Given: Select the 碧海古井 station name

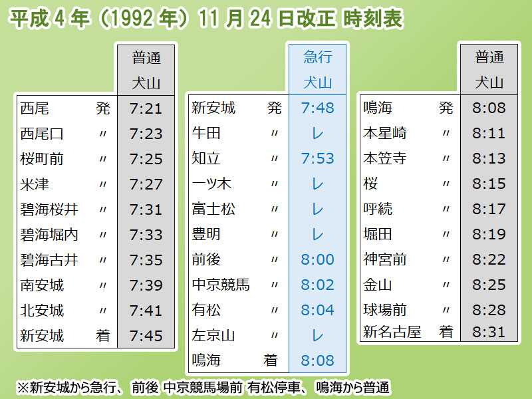Looking at the screenshot, I should [x=49, y=260].
